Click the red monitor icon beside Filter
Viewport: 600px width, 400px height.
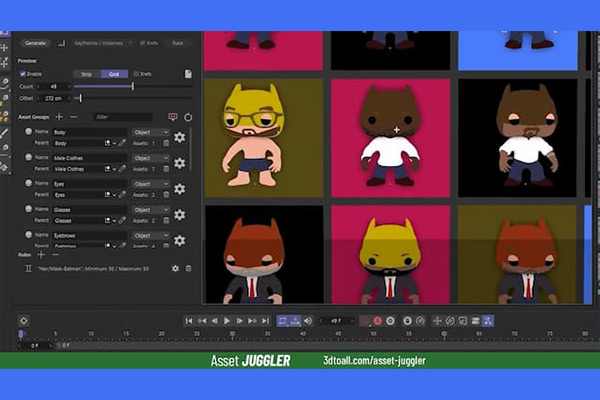(173, 117)
